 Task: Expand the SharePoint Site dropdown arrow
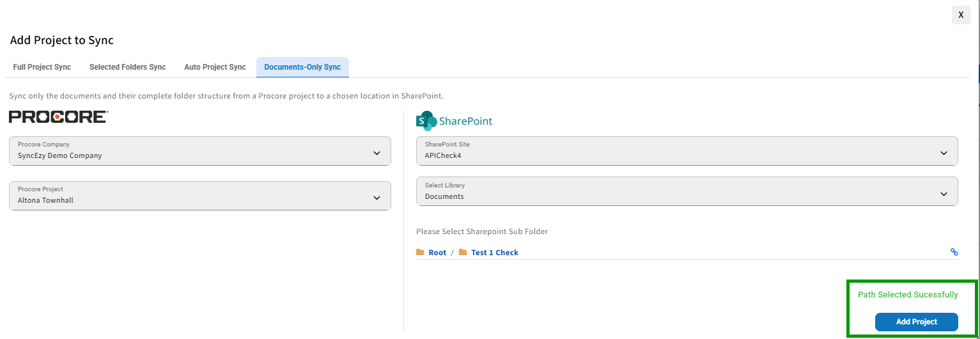(944, 153)
